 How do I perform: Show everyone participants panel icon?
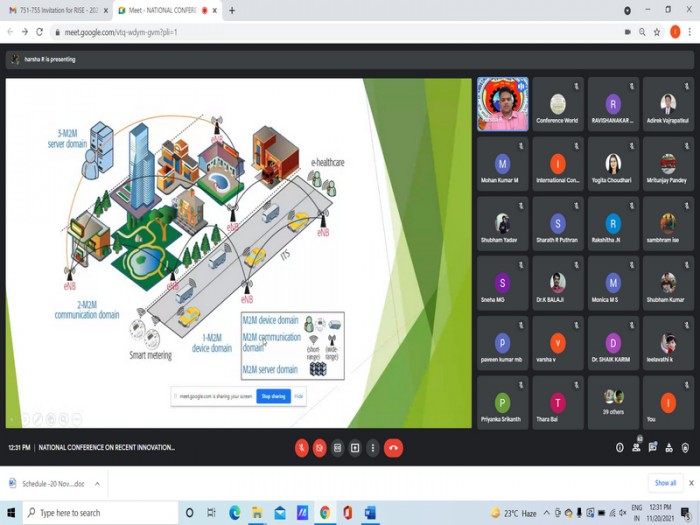[636, 448]
